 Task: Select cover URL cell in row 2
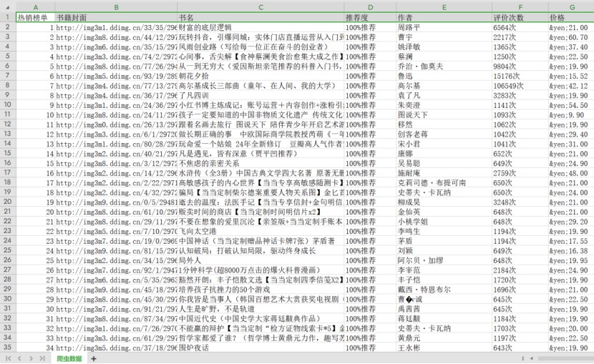point(117,27)
